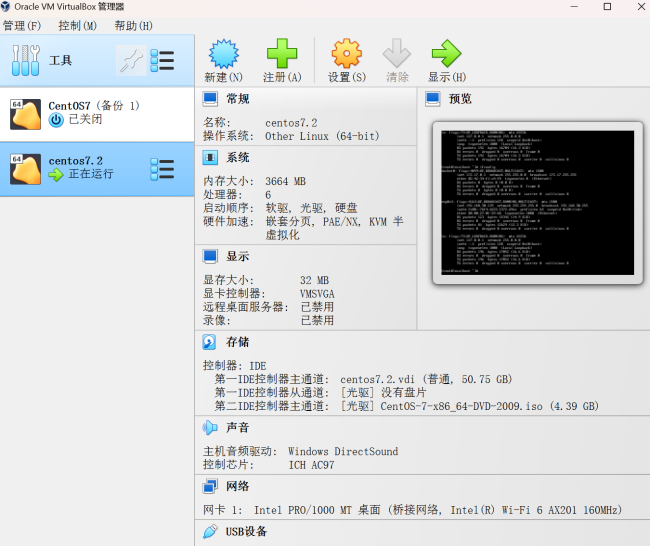Click the VirtualBox logo in title bar
The height and width of the screenshot is (546, 650).
[x=5, y=7]
